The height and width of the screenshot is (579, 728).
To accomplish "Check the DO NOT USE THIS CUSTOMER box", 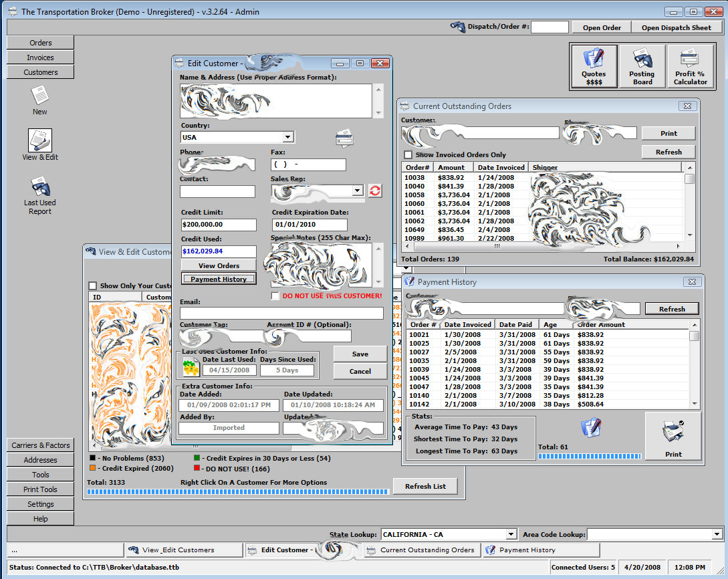I will (x=275, y=296).
